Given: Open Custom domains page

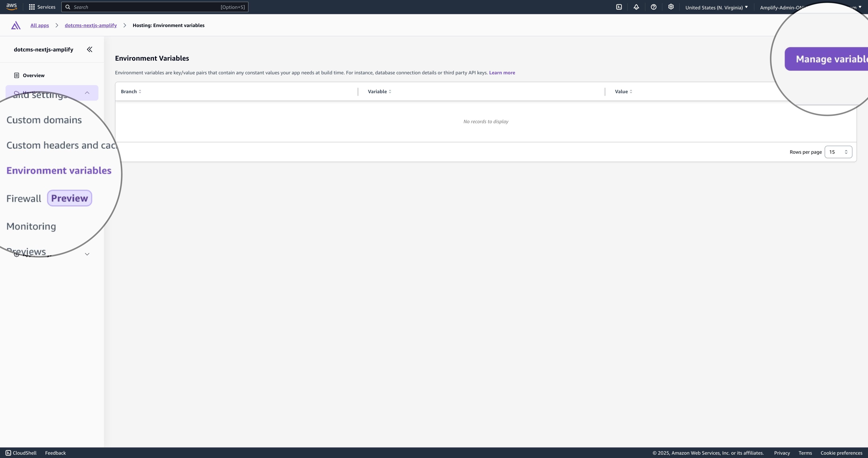Looking at the screenshot, I should 44,120.
